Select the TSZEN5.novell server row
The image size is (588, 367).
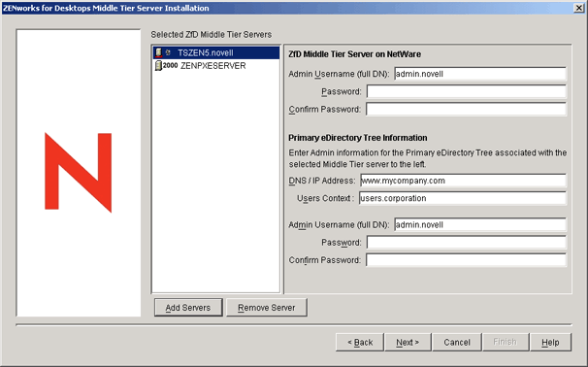pyautogui.click(x=216, y=52)
